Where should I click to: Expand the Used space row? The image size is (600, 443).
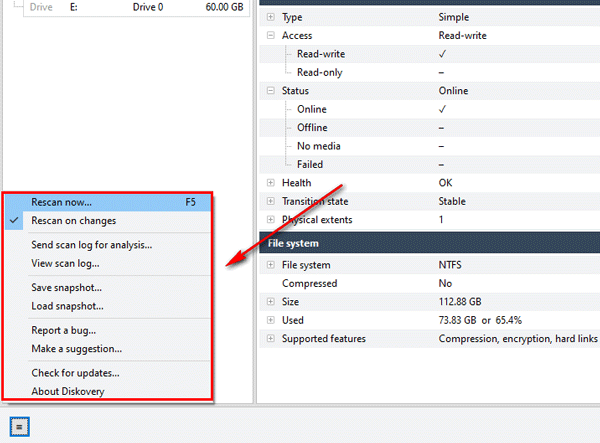point(271,321)
